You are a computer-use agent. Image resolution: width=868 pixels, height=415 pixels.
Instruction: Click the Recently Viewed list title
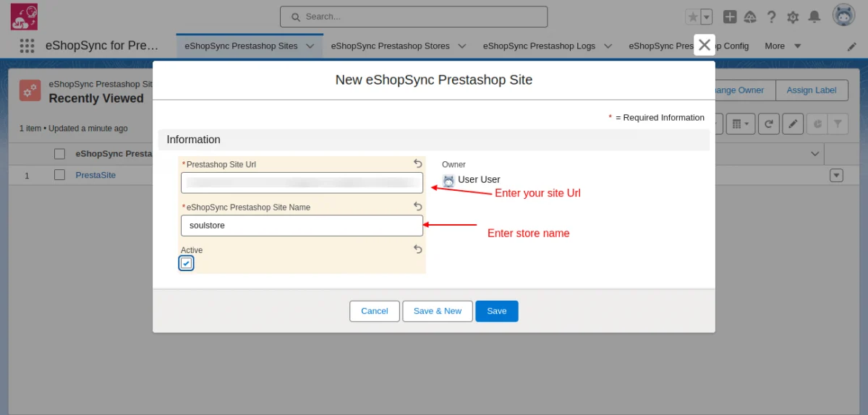tap(96, 98)
